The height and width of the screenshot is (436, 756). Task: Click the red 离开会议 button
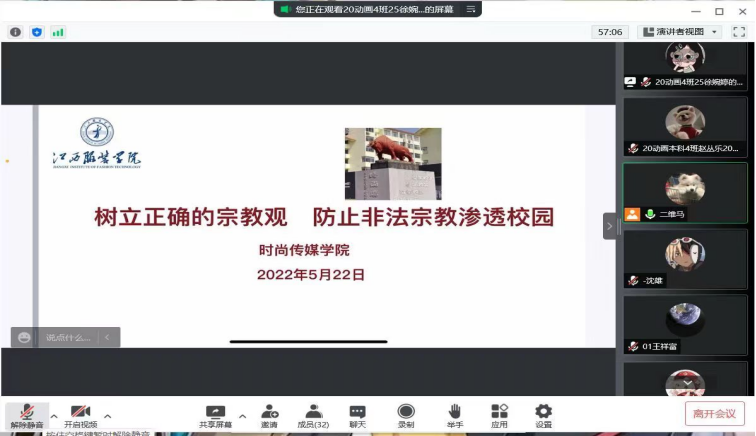click(713, 413)
